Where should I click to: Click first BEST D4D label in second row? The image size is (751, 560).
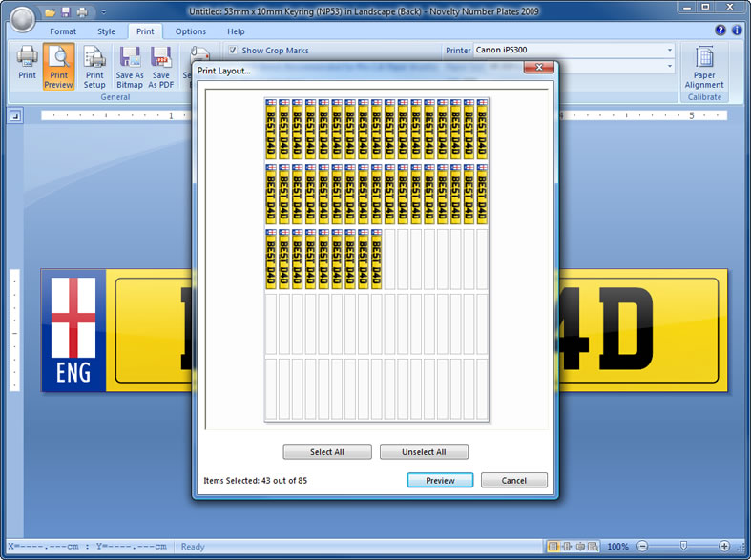click(271, 195)
